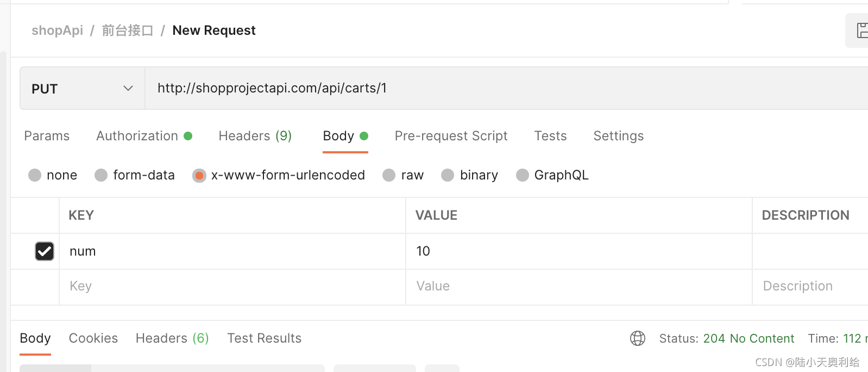Select the none body type radio
868x372 pixels.
click(35, 175)
